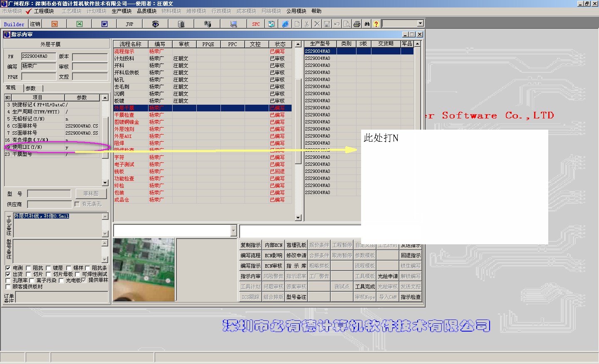Click the process list vertical scrollbar thumb
Viewport: 599px width, 364px height.
[x=298, y=121]
